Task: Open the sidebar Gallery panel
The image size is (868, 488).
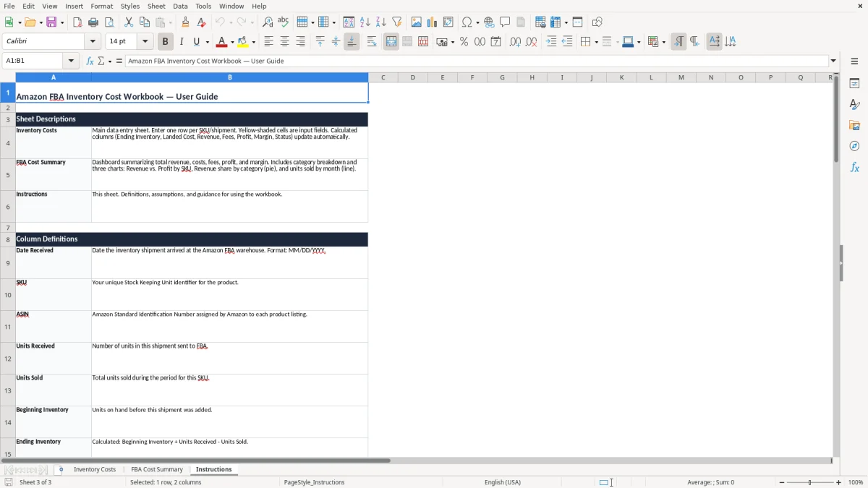Action: coord(854,125)
